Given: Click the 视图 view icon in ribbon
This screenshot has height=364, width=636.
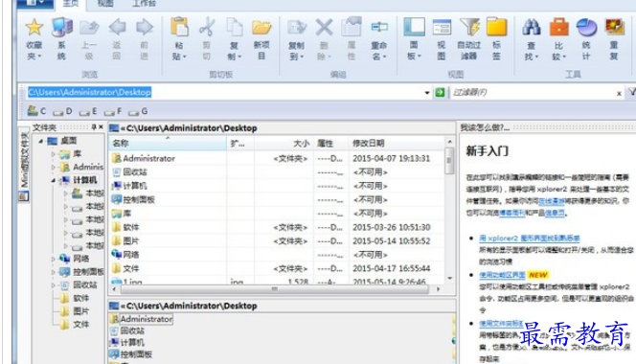Looking at the screenshot, I should 442,28.
